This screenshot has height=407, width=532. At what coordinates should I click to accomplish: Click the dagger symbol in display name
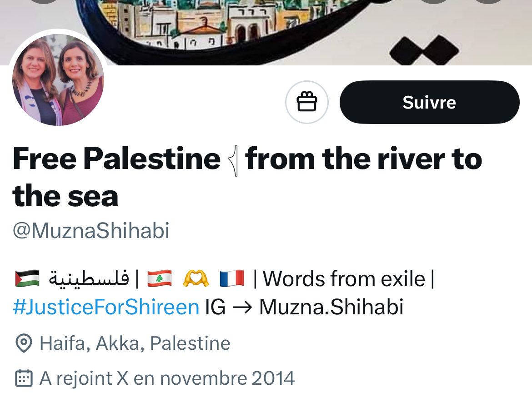pos(233,161)
